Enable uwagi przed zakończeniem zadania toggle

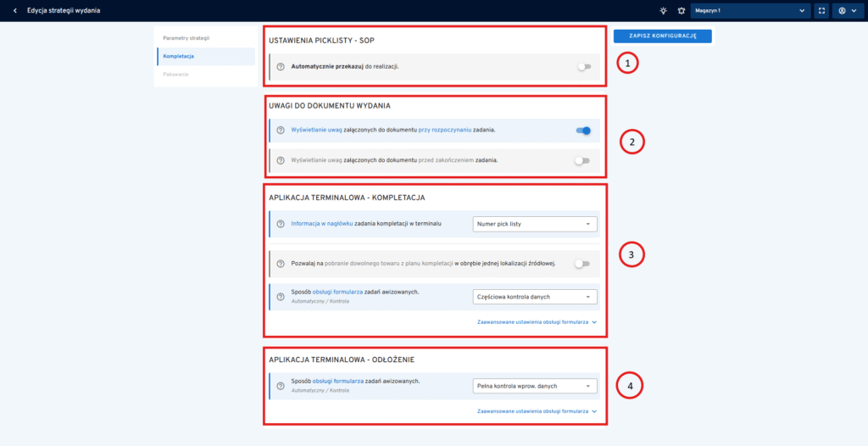click(583, 160)
